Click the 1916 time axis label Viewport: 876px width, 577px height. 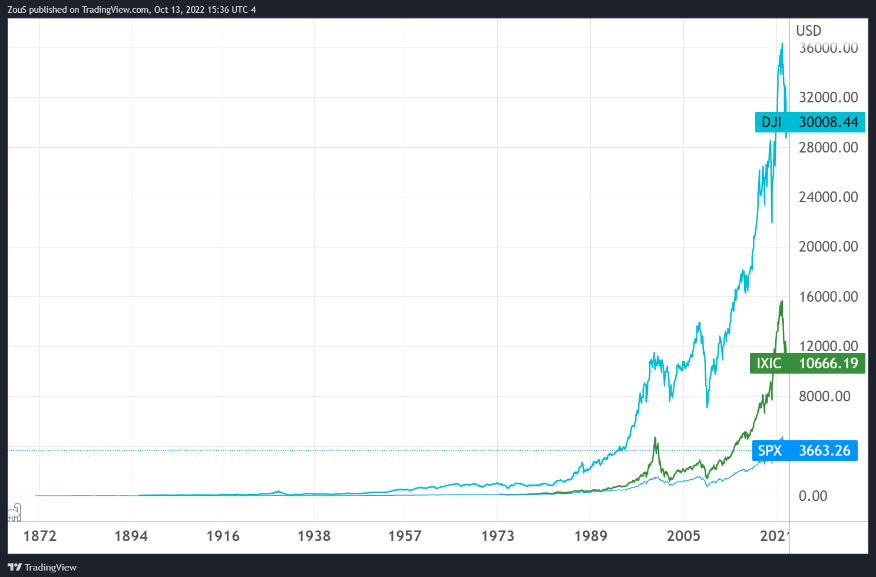(223, 536)
